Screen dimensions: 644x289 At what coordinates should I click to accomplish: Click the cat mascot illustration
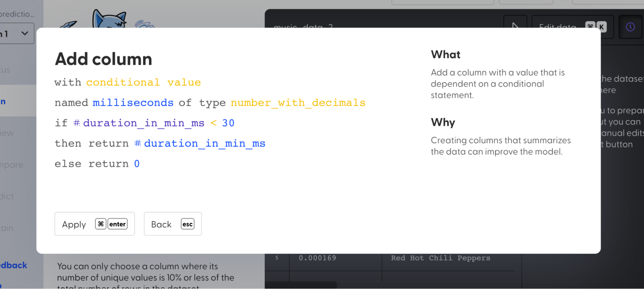click(109, 19)
